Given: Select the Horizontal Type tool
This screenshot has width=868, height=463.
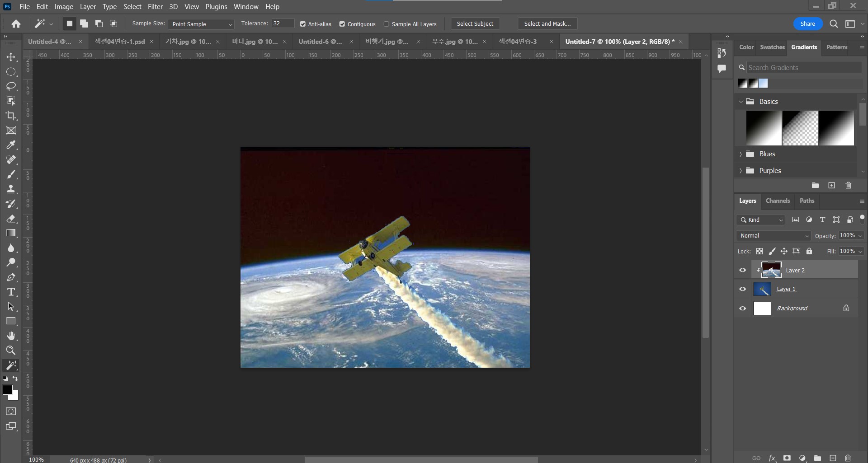Looking at the screenshot, I should pos(11,292).
